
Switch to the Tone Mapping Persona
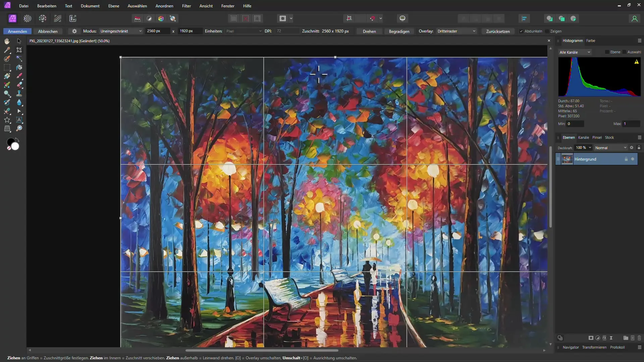click(58, 18)
